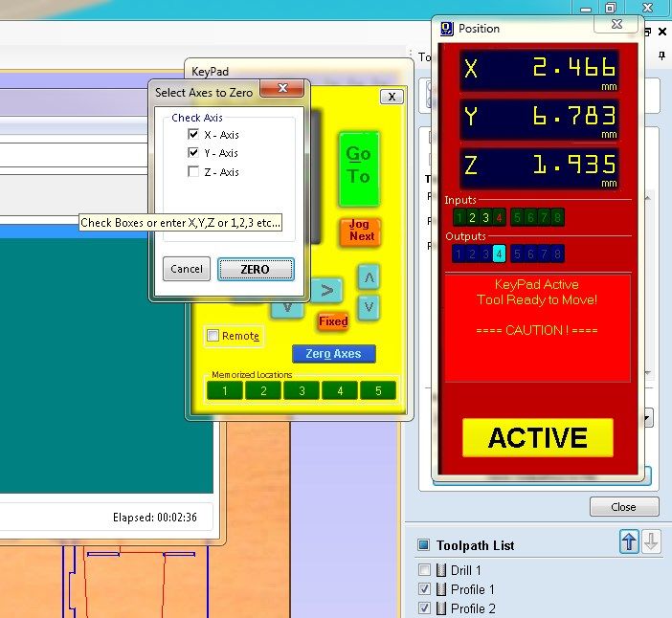This screenshot has width=672, height=618.
Task: Click input indicator 1
Action: (x=459, y=217)
